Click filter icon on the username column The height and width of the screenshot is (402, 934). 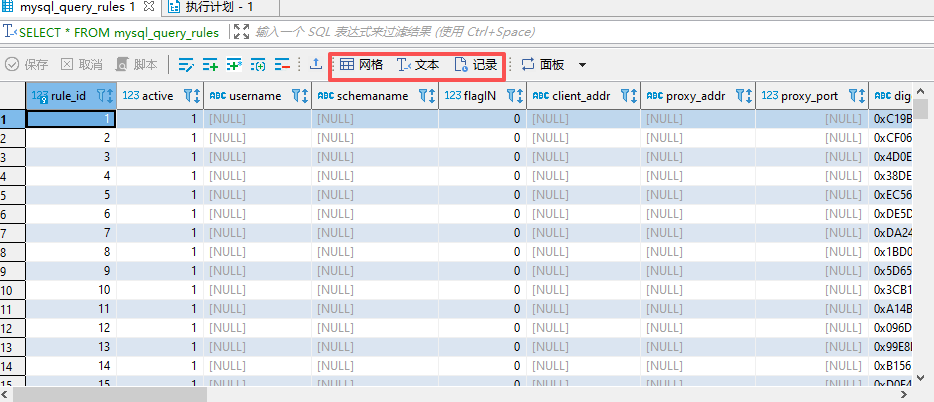coord(297,97)
